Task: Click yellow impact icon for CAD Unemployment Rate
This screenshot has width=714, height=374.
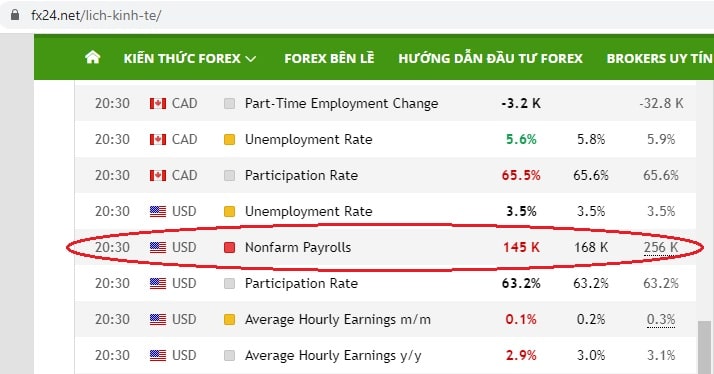Action: point(230,139)
